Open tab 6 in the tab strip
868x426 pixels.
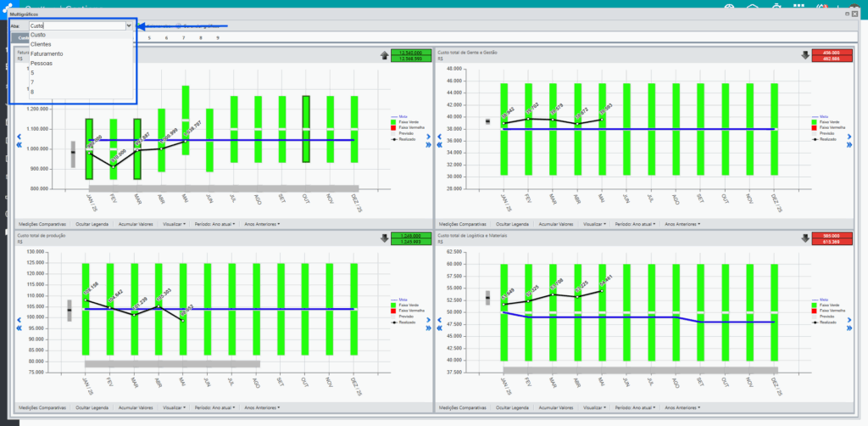coord(166,37)
